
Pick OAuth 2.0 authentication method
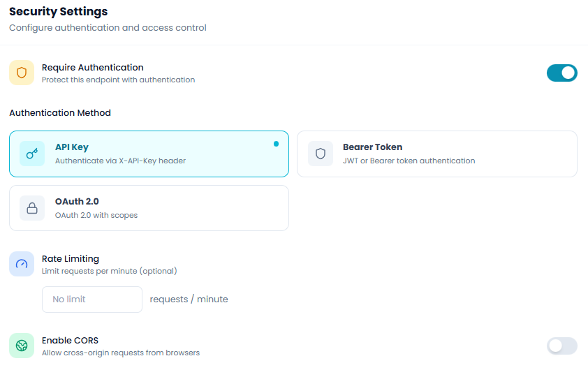(x=149, y=208)
